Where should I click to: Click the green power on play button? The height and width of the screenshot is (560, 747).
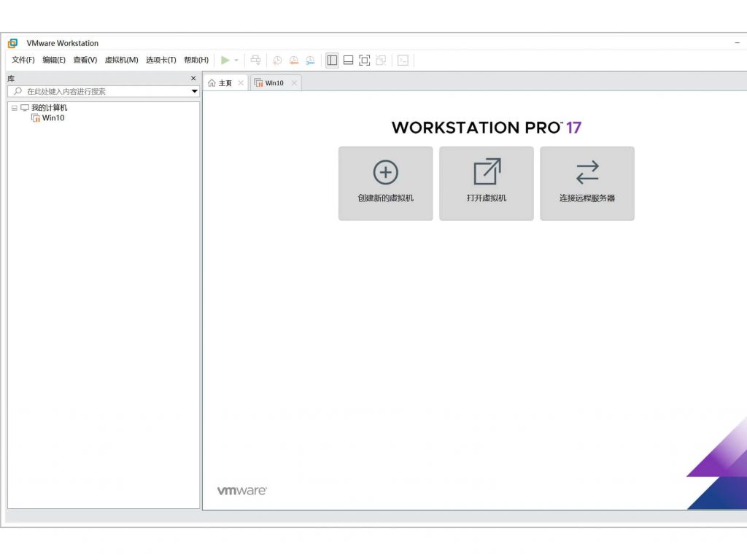coord(225,61)
